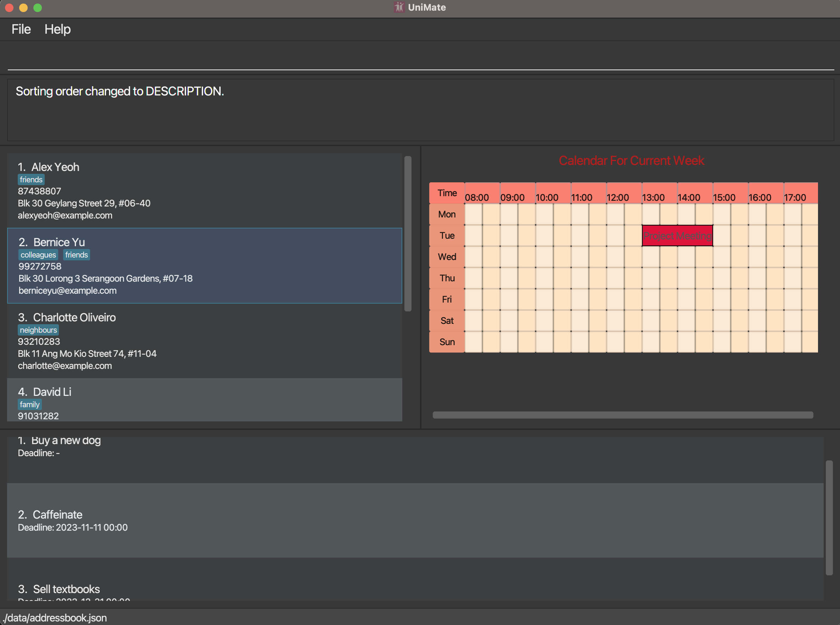Click the green fullscreen window button
The width and height of the screenshot is (840, 625).
coord(38,7)
